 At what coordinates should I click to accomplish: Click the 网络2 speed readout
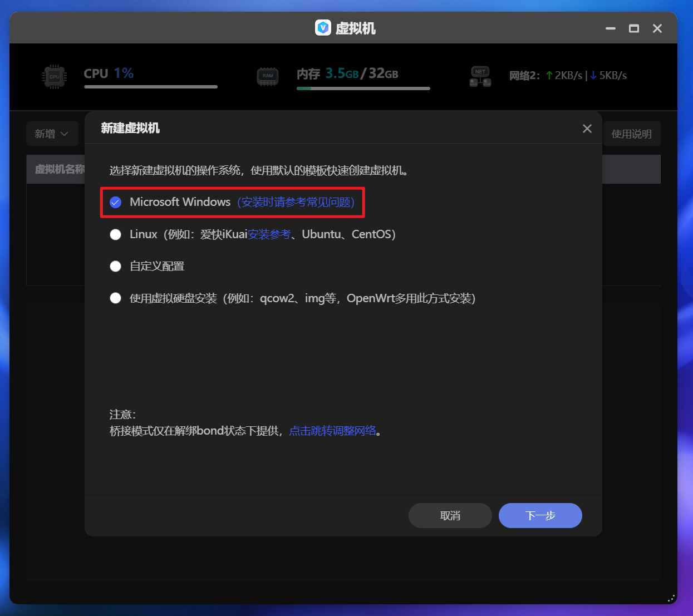tap(568, 76)
